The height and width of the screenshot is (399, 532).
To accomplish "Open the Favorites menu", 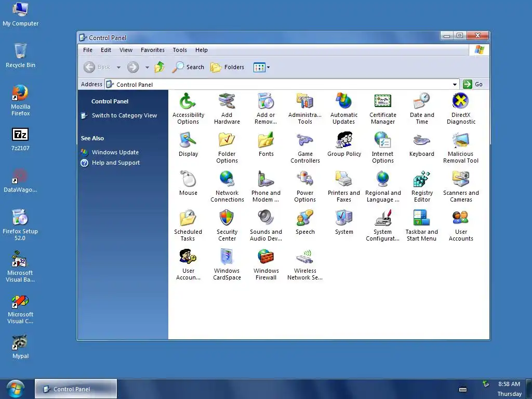I will coord(153,50).
